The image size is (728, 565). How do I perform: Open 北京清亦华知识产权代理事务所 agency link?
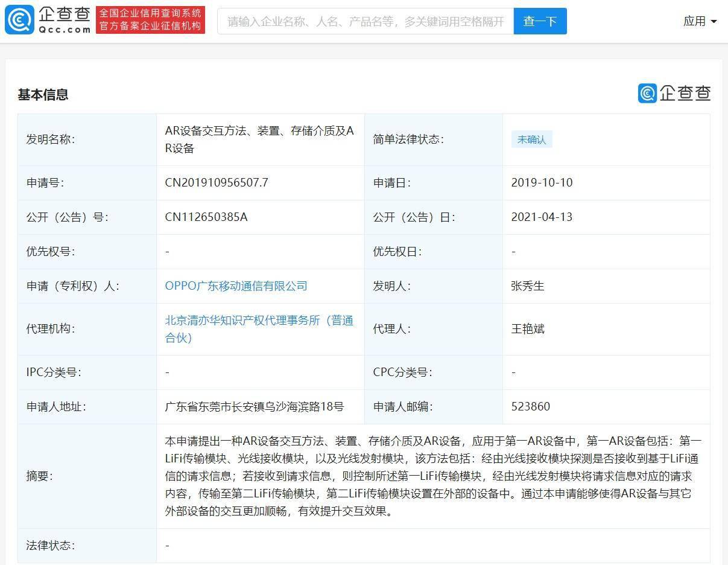pyautogui.click(x=259, y=329)
